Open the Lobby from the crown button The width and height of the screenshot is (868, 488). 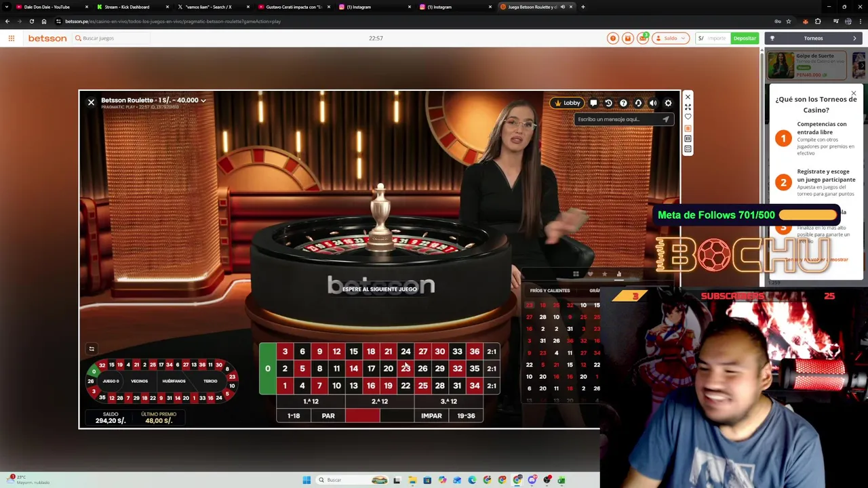(x=568, y=103)
